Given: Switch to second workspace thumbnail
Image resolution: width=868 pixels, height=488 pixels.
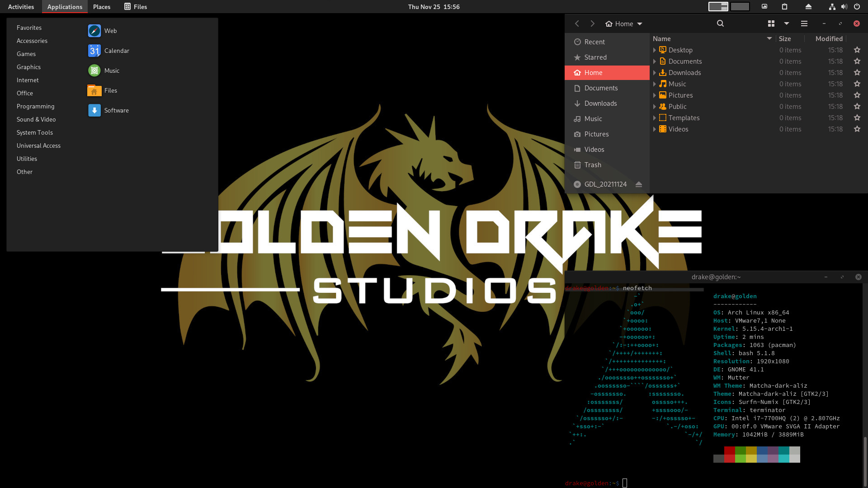Looking at the screenshot, I should pyautogui.click(x=740, y=7).
